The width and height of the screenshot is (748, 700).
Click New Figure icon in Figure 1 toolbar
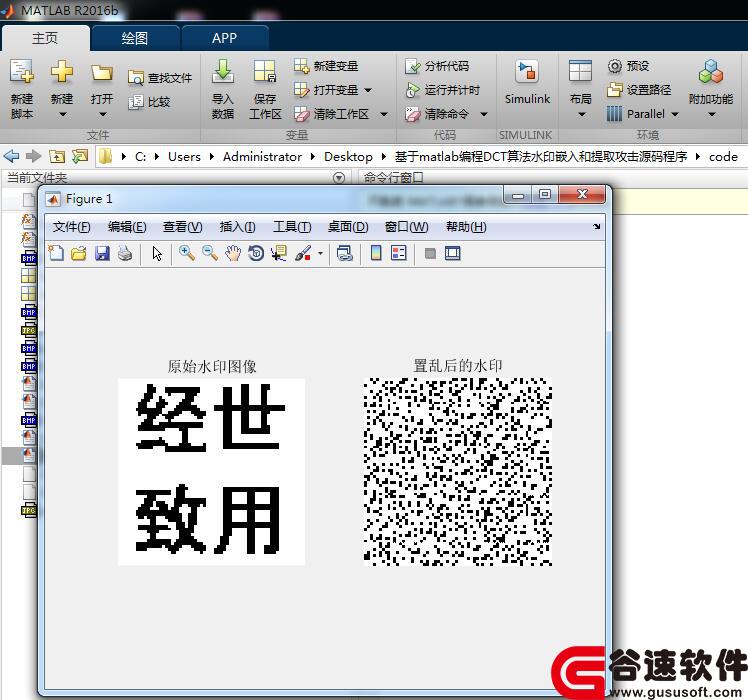click(56, 253)
